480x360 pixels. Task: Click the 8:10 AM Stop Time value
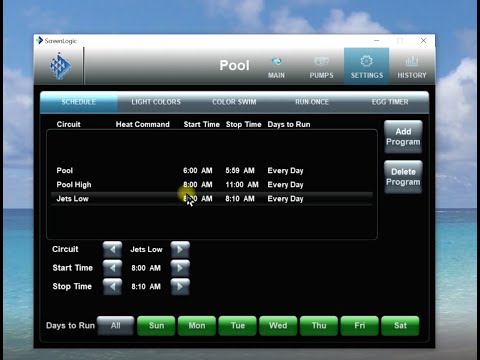[x=146, y=287]
